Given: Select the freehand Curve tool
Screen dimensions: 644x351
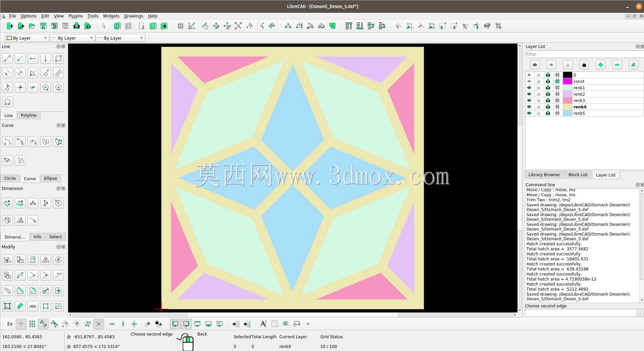Looking at the screenshot, I should [x=20, y=160].
